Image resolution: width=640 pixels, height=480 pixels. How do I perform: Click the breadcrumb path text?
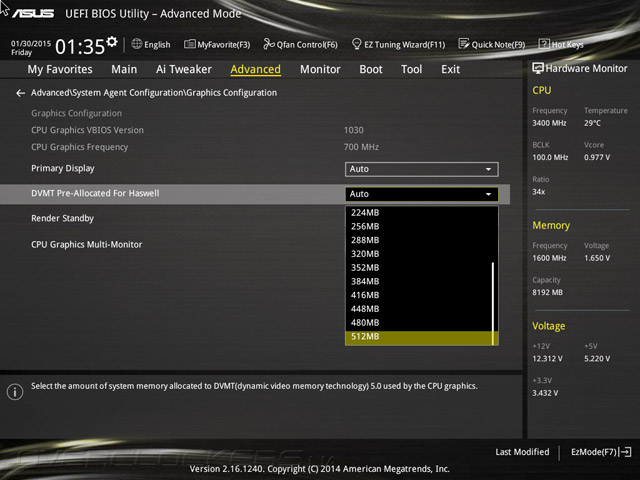154,93
